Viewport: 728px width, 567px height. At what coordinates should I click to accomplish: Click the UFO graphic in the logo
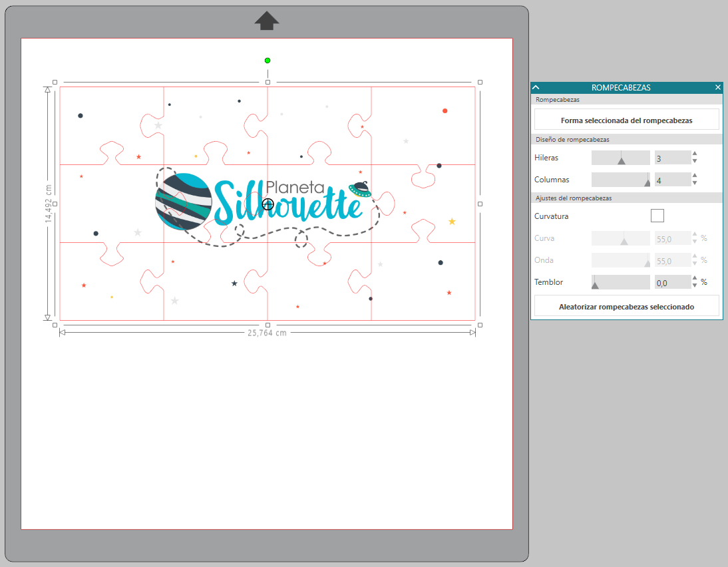click(360, 189)
